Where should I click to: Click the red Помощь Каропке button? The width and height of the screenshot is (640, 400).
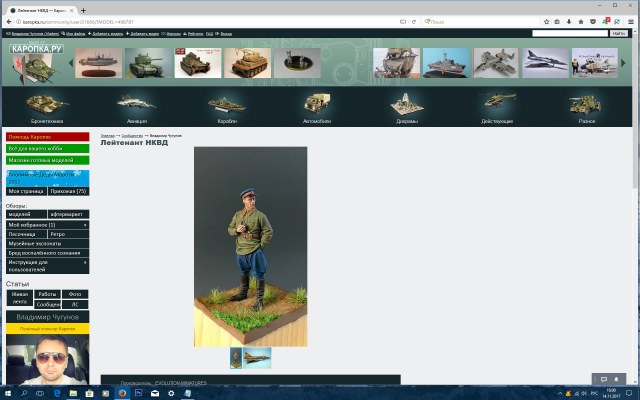tap(47, 136)
